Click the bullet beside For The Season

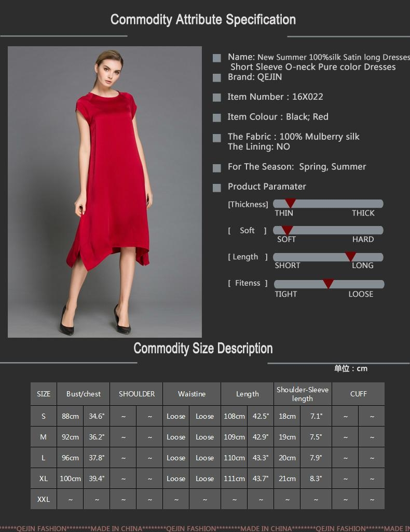click(217, 168)
